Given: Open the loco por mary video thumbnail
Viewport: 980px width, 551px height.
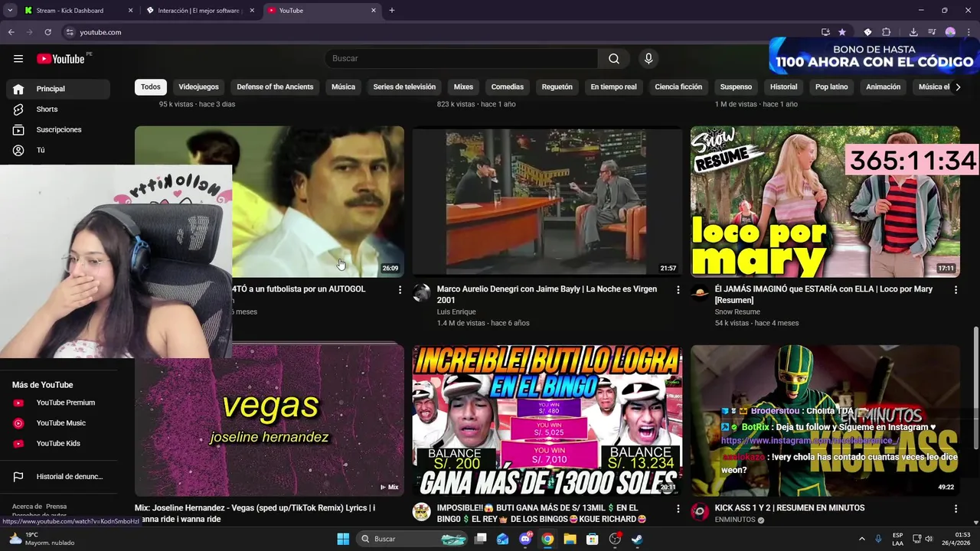Looking at the screenshot, I should click(x=825, y=201).
